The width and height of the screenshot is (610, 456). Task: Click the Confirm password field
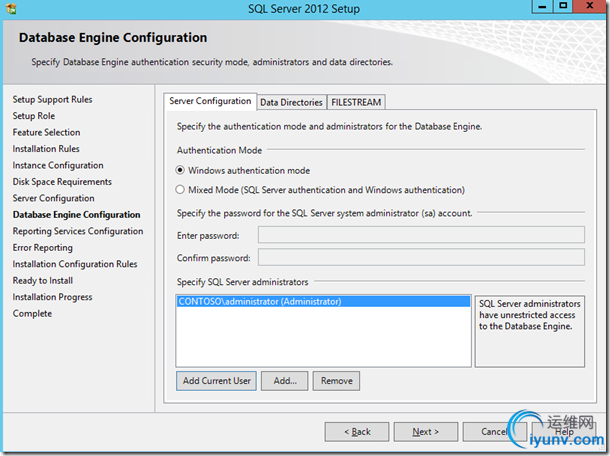pyautogui.click(x=421, y=257)
